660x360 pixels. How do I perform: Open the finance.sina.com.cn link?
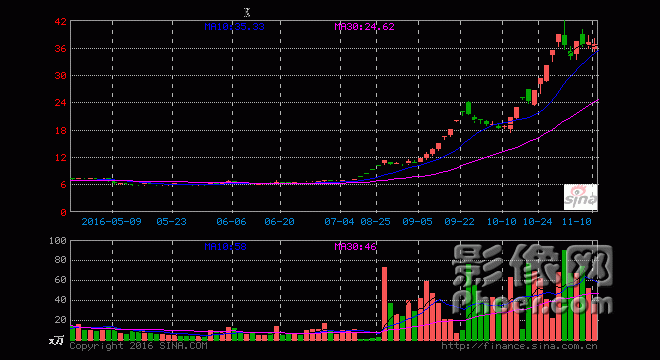pyautogui.click(x=519, y=346)
